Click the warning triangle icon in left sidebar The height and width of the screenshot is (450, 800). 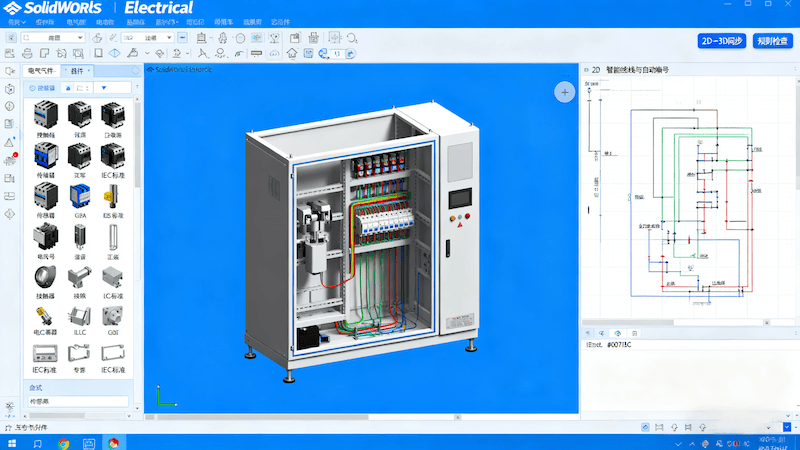(x=10, y=142)
